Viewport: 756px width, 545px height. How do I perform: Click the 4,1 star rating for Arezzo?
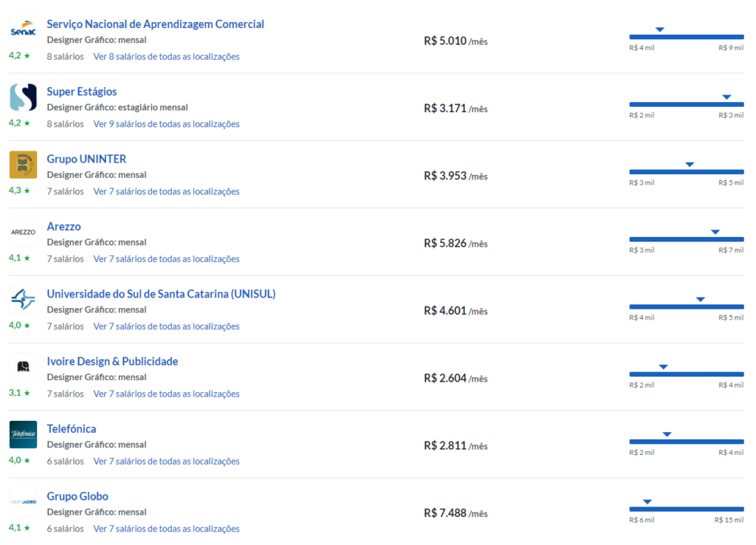click(x=19, y=258)
